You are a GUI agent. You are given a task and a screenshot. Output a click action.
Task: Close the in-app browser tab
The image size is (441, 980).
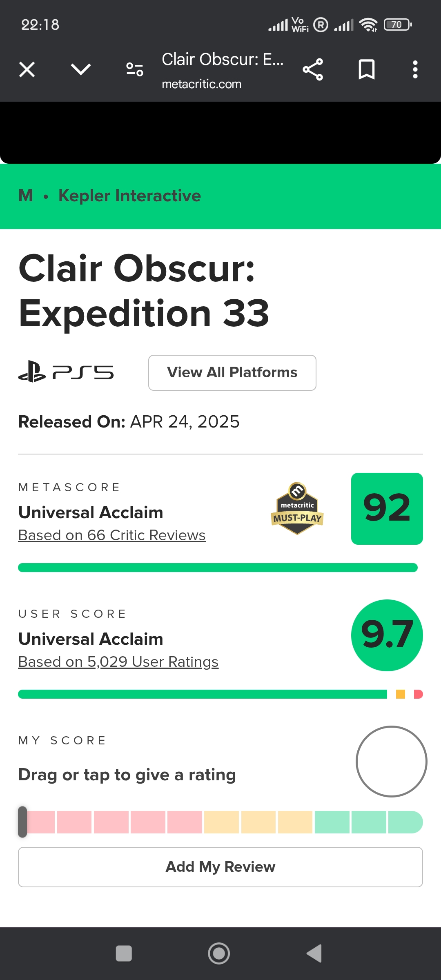tap(27, 69)
